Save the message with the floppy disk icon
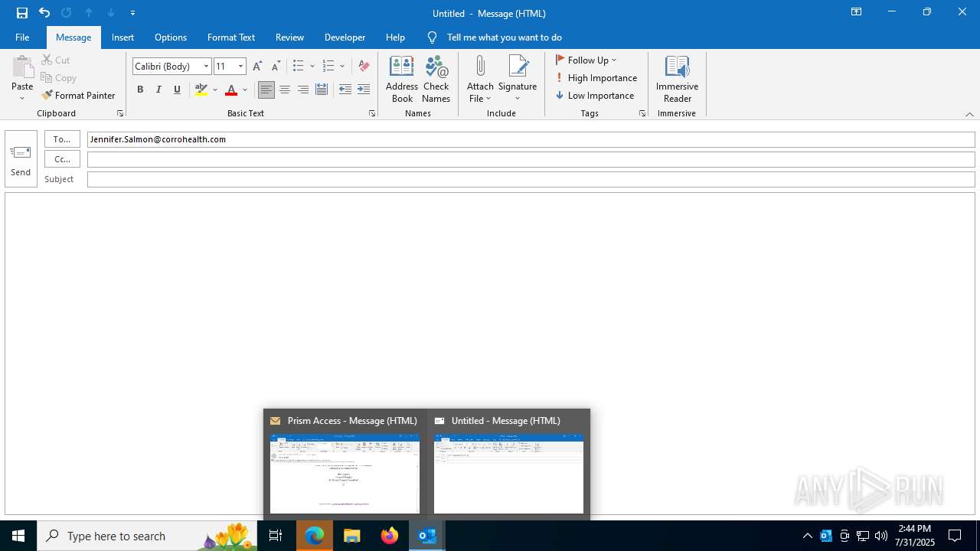Image resolution: width=980 pixels, height=551 pixels. tap(22, 13)
